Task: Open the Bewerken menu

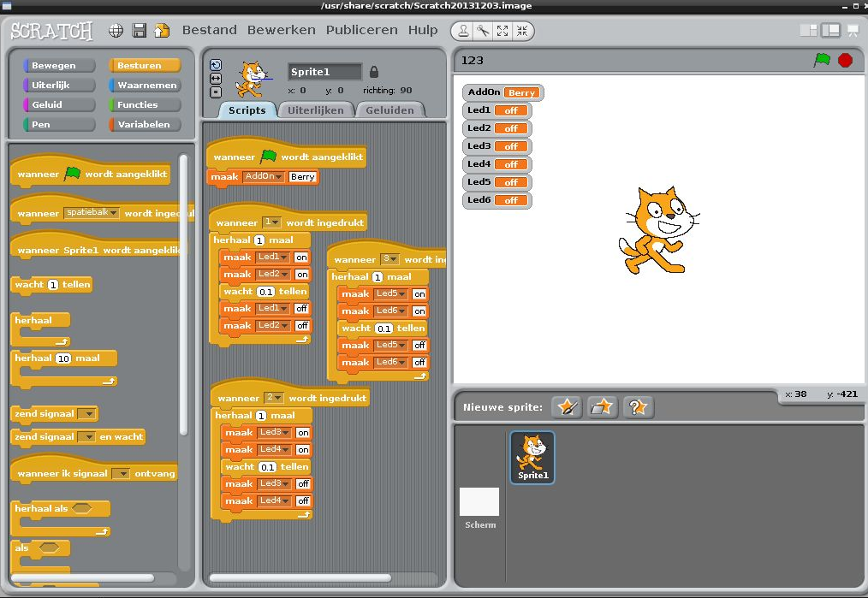Action: 282,30
